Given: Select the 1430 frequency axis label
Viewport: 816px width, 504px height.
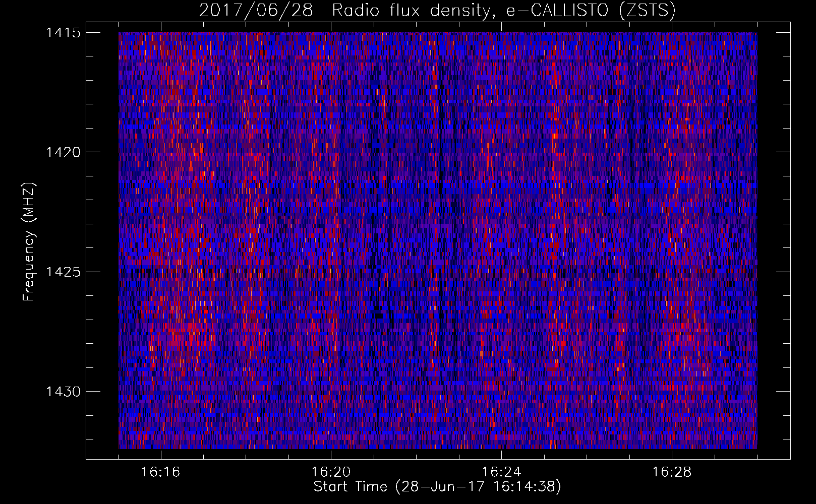Looking at the screenshot, I should [x=63, y=392].
